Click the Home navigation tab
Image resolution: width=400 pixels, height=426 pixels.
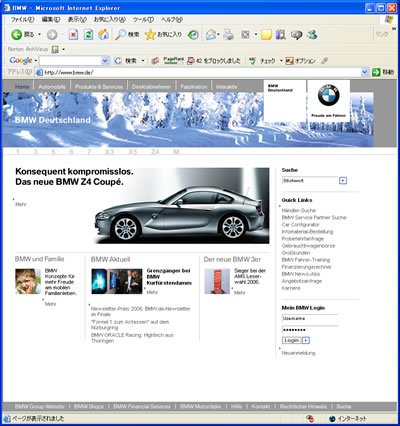[22, 87]
